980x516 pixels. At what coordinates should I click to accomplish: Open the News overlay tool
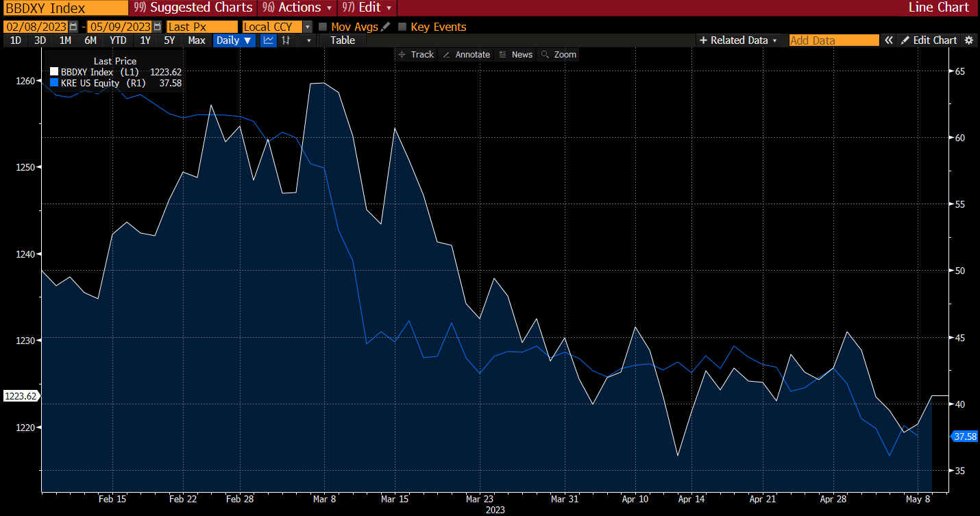click(x=515, y=54)
